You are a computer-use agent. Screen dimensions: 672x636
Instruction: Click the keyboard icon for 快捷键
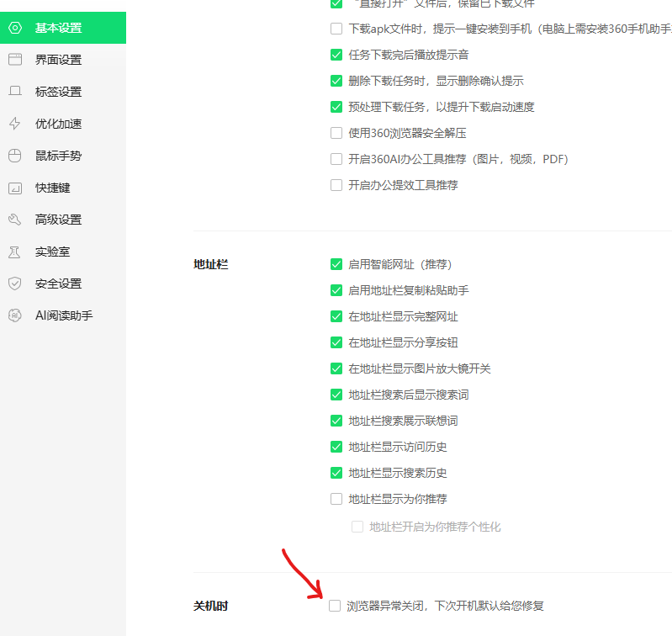pos(14,188)
